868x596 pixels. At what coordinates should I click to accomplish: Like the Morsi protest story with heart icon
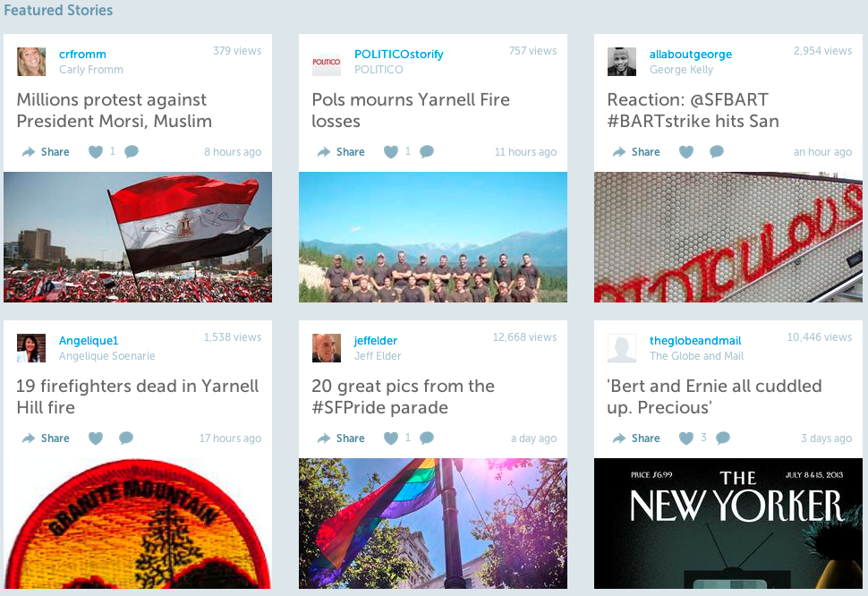tap(96, 151)
